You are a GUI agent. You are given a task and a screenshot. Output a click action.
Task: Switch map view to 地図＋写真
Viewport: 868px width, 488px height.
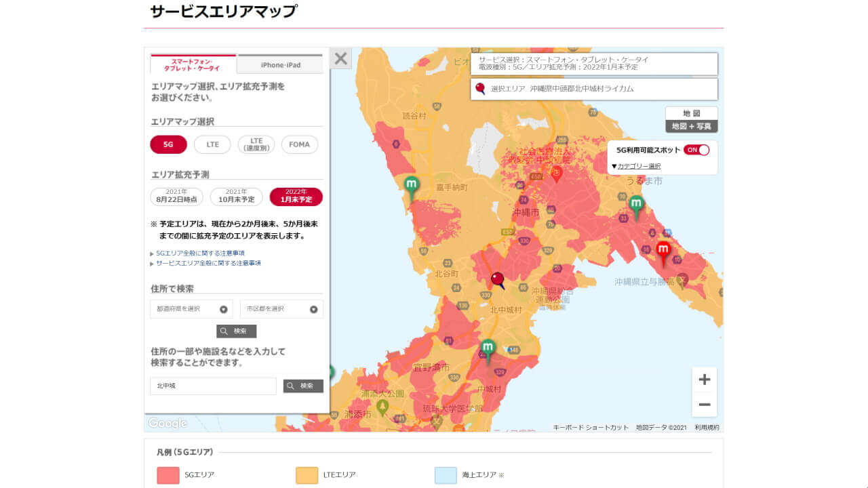(x=692, y=126)
